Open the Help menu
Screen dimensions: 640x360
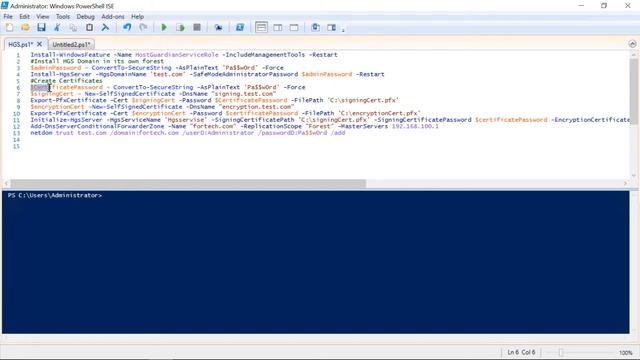click(138, 17)
